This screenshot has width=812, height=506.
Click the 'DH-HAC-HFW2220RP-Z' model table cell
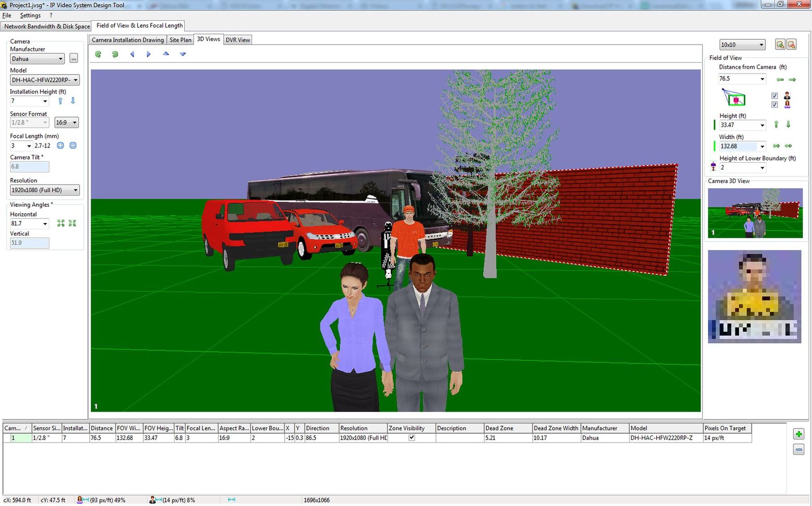point(666,438)
